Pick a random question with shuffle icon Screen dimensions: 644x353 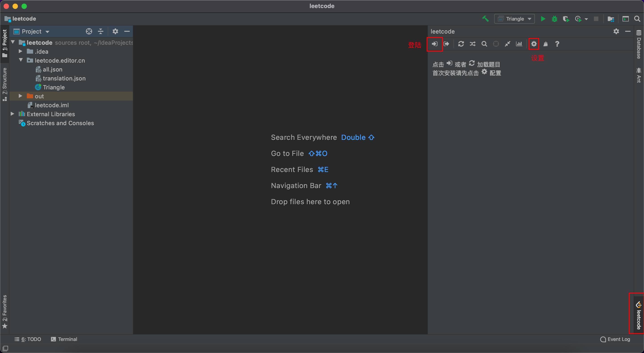(x=472, y=44)
